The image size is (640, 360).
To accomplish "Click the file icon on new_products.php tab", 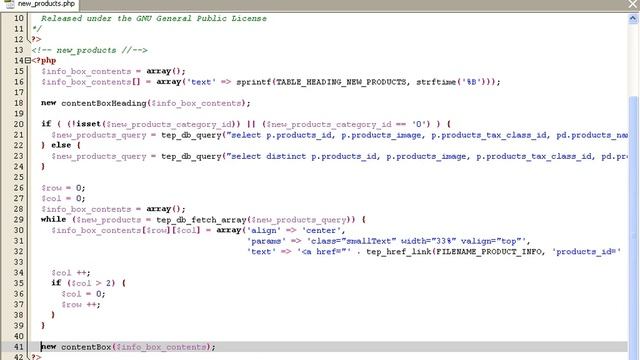I will click(x=9, y=4).
